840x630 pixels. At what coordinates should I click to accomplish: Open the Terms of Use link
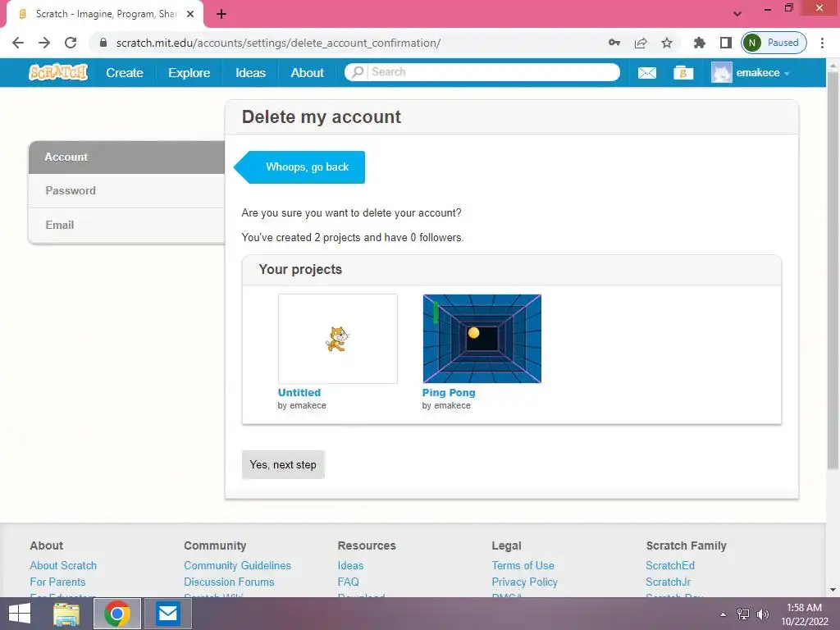point(523,565)
